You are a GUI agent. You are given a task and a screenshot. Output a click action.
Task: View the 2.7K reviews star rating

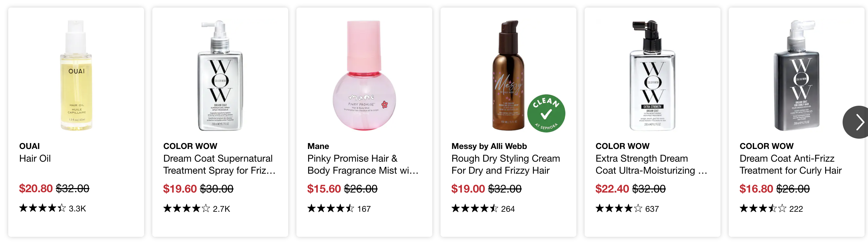[x=196, y=209]
